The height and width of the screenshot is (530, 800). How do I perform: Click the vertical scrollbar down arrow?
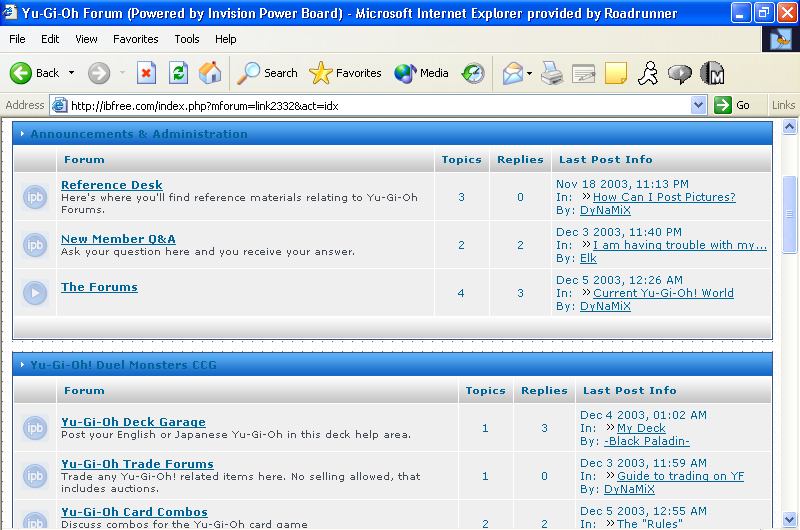[789, 520]
